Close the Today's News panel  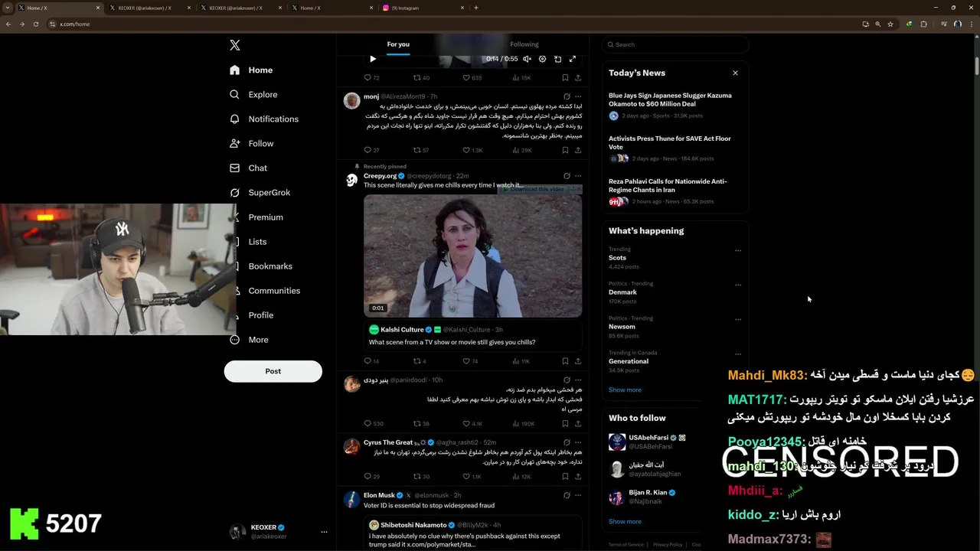click(x=735, y=73)
